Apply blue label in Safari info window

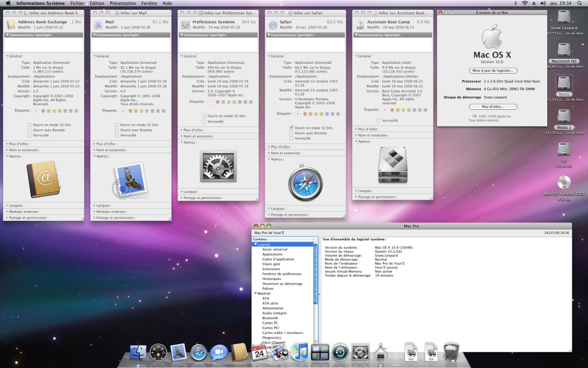[x=327, y=114]
